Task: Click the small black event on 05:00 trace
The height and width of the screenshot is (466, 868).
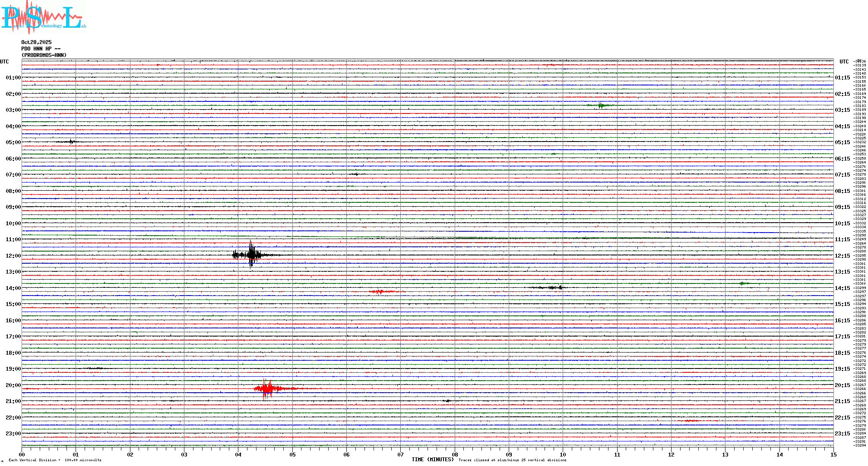Action: coord(70,142)
